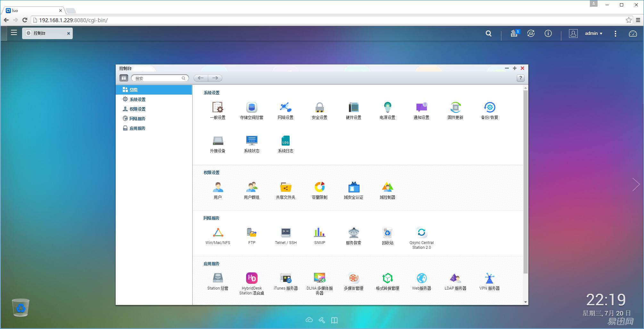Open 一般设置 general settings
The width and height of the screenshot is (644, 329).
point(218,111)
